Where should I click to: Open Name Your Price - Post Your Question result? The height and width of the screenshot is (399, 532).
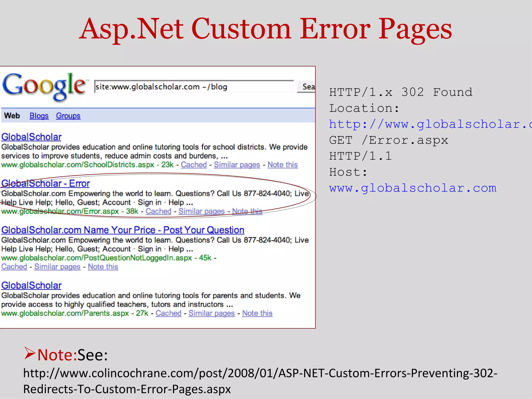tap(123, 230)
